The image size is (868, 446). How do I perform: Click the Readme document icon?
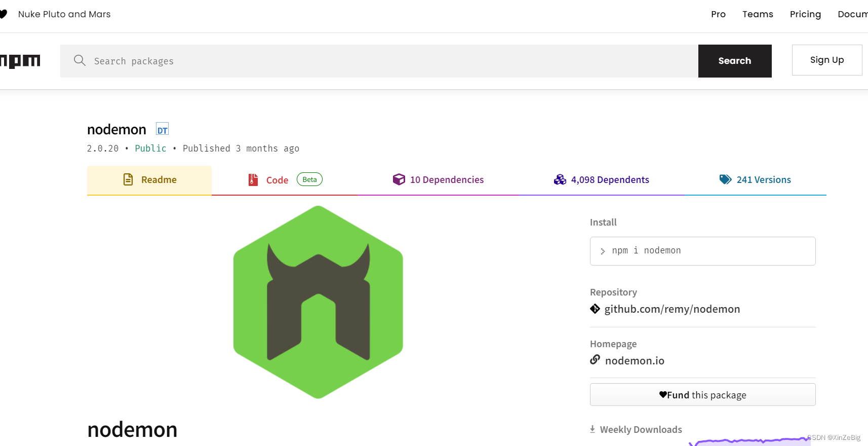click(128, 179)
